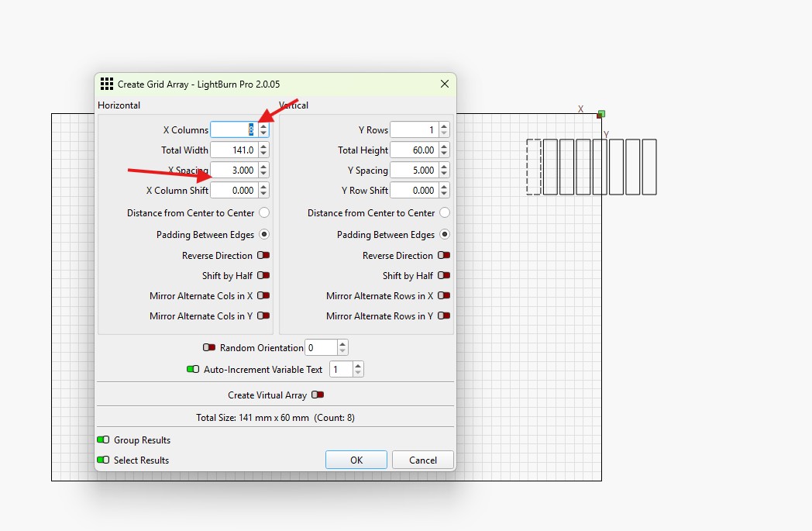Click OK to create the array

click(356, 460)
